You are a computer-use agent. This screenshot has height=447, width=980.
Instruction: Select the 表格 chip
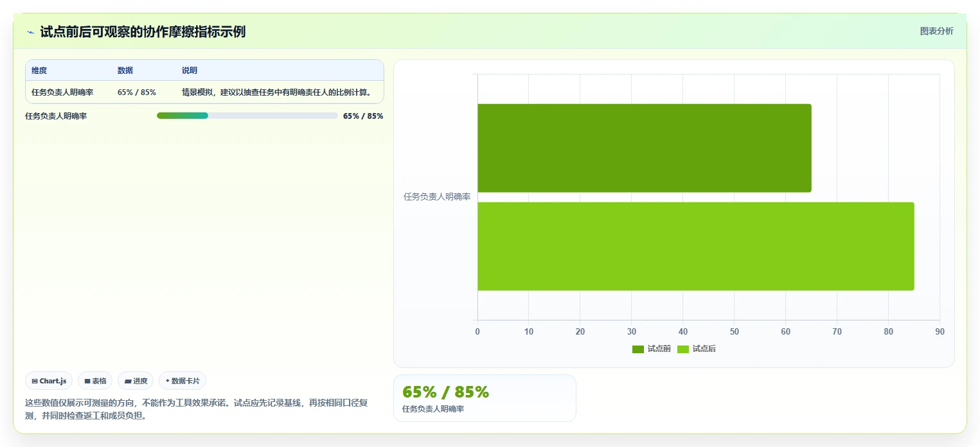[95, 381]
